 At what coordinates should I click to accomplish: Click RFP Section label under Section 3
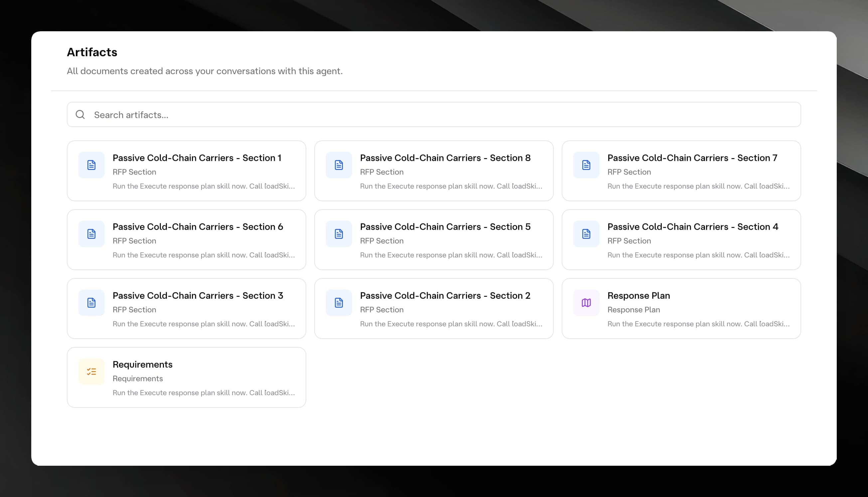(134, 310)
